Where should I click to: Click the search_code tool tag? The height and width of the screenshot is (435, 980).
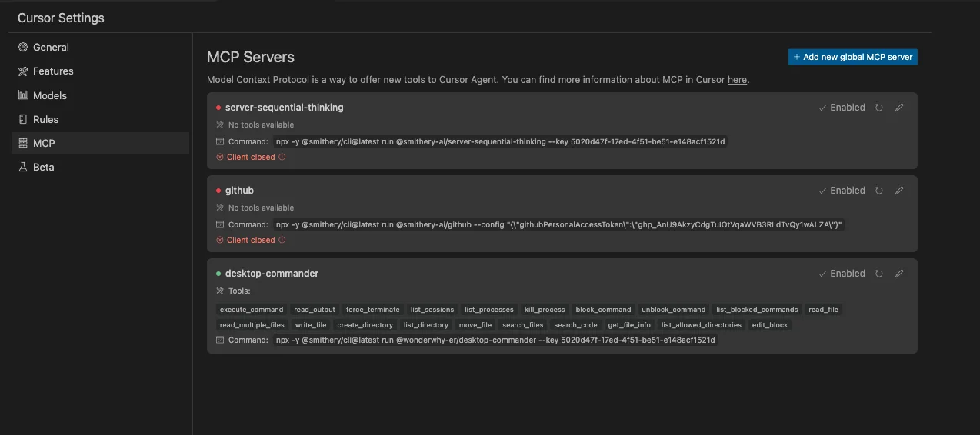tap(575, 325)
